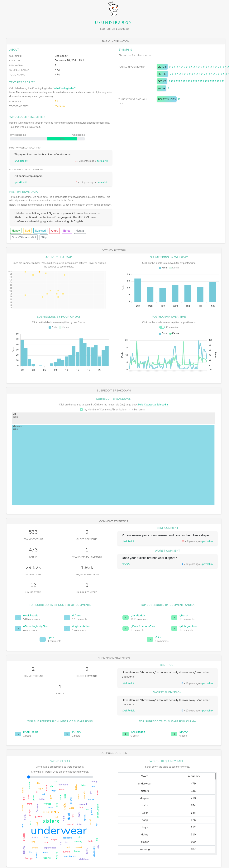Click the # source next to SISTER tag

coord(169,88)
